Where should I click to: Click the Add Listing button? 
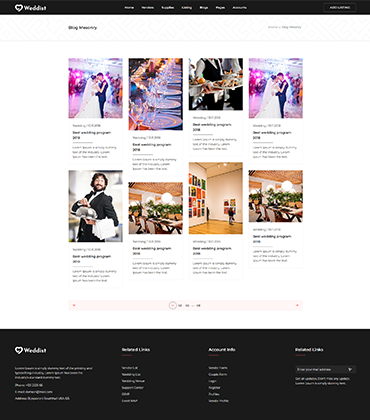tap(340, 7)
